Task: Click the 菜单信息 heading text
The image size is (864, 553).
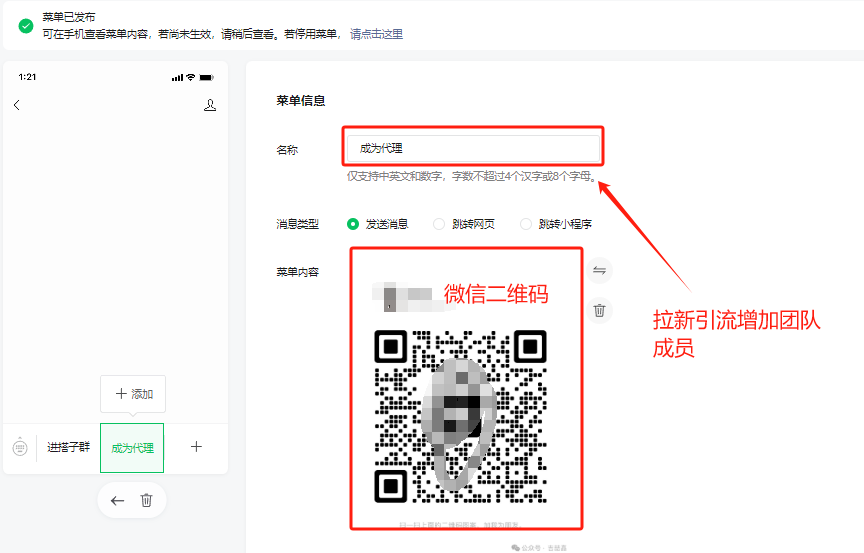Action: (301, 101)
